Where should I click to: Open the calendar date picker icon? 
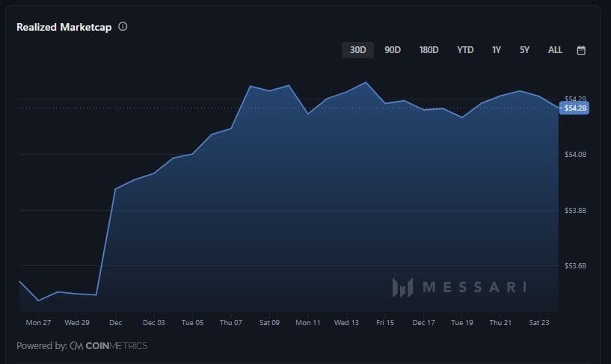tap(581, 50)
